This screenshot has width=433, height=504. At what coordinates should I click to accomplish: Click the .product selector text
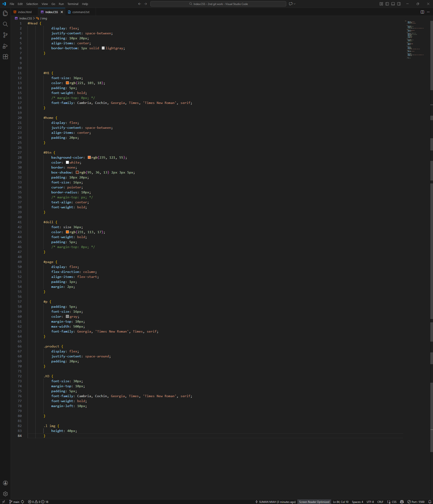pos(51,346)
